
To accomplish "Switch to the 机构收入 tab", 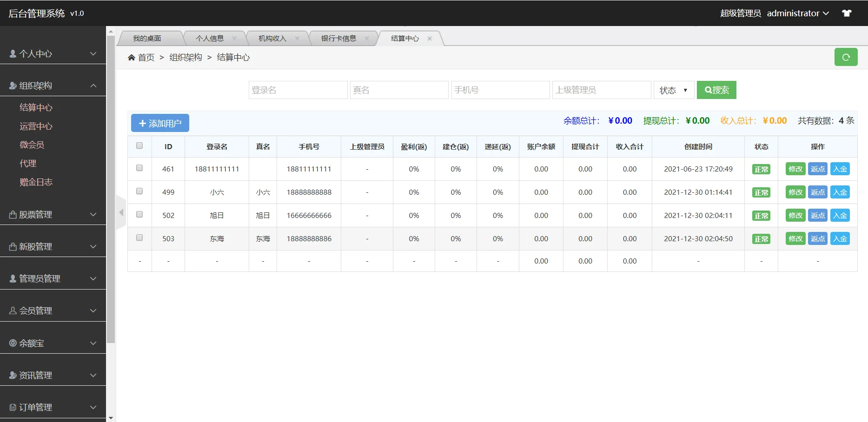I will pyautogui.click(x=272, y=38).
